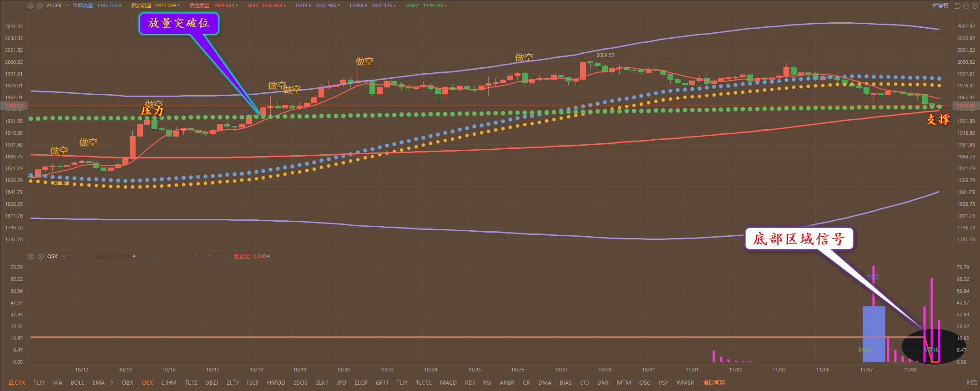Screen dimensions: 980x391
Task: Switch to the CCI indicator tab
Action: pyautogui.click(x=585, y=383)
